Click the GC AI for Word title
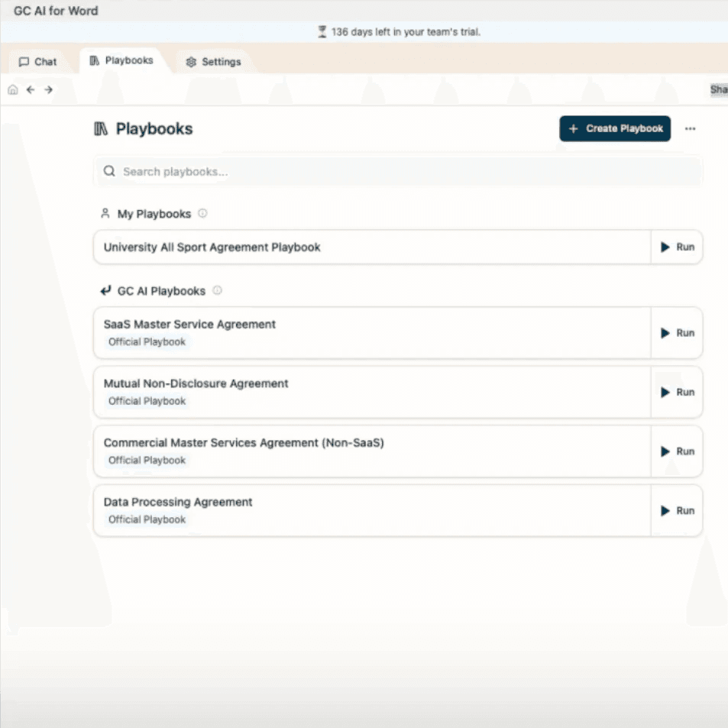This screenshot has width=728, height=728. pos(56,11)
